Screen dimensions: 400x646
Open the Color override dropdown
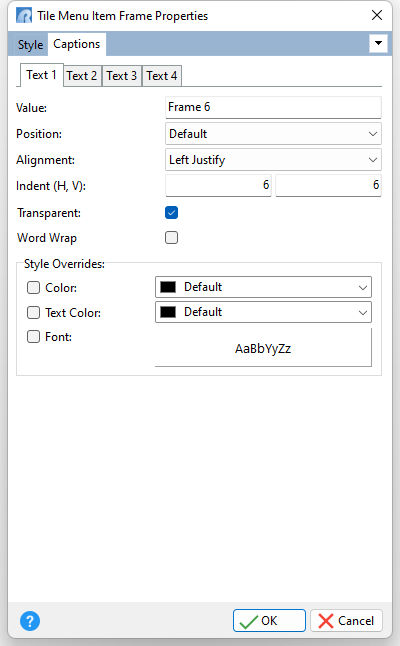(x=263, y=287)
